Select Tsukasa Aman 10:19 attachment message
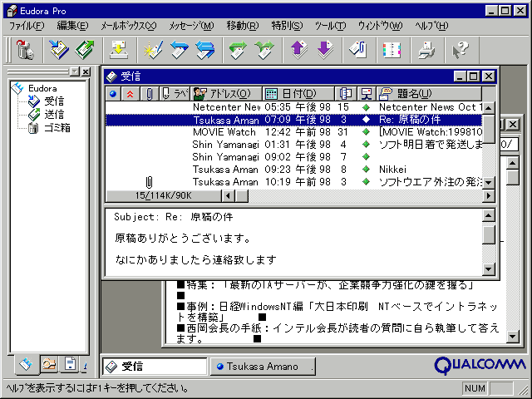This screenshot has height=399, width=532. coord(293,182)
